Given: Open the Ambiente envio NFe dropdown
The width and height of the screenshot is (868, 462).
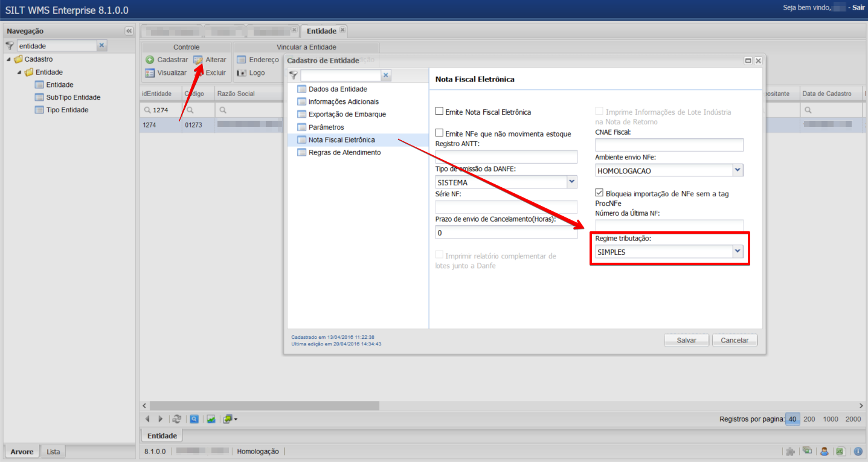Looking at the screenshot, I should pos(737,171).
